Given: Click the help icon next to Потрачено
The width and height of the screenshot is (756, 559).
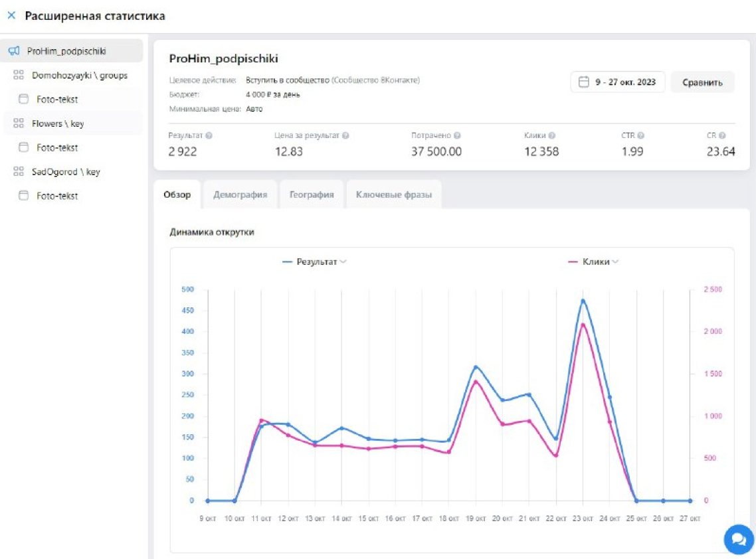Looking at the screenshot, I should 458,135.
